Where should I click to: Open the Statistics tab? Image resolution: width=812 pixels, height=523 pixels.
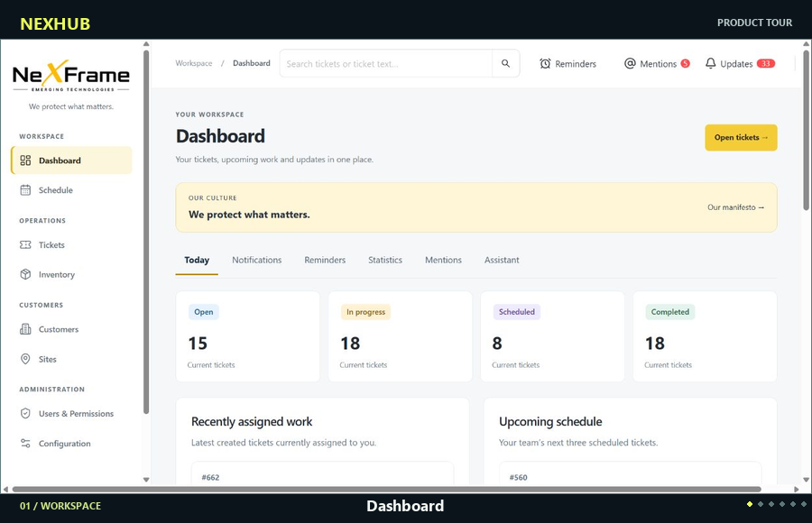point(384,260)
